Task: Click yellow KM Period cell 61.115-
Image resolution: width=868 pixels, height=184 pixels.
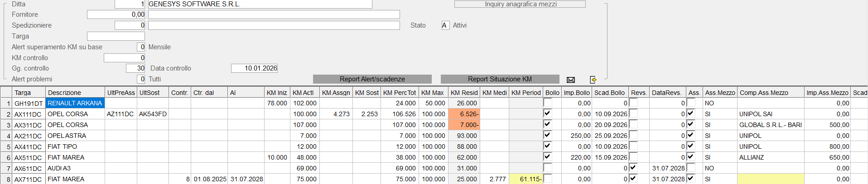Action: click(x=526, y=179)
